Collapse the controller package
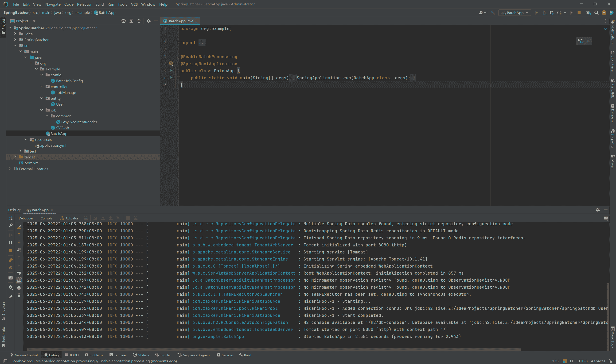The height and width of the screenshot is (364, 616). tap(42, 87)
